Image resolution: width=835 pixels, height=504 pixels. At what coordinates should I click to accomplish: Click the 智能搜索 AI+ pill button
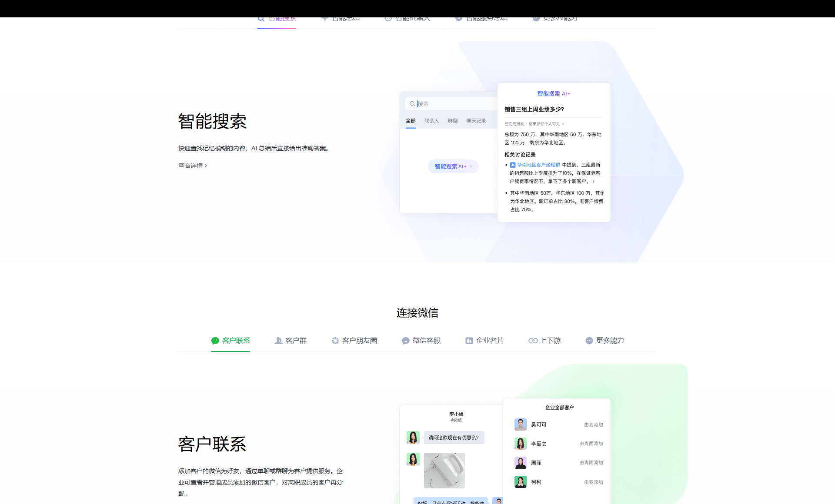(x=453, y=166)
